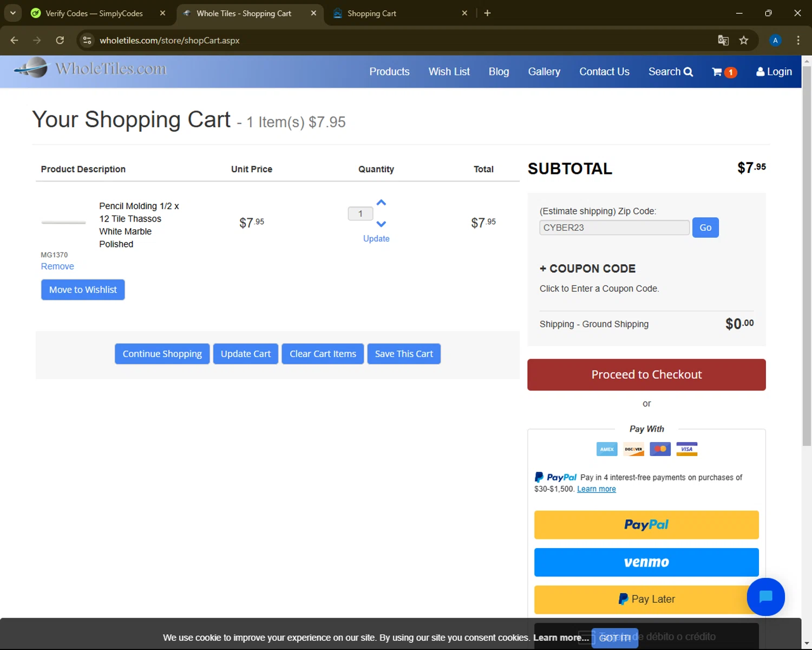Click the Click to Enter a Coupon Code text
The width and height of the screenshot is (812, 650).
click(x=599, y=289)
